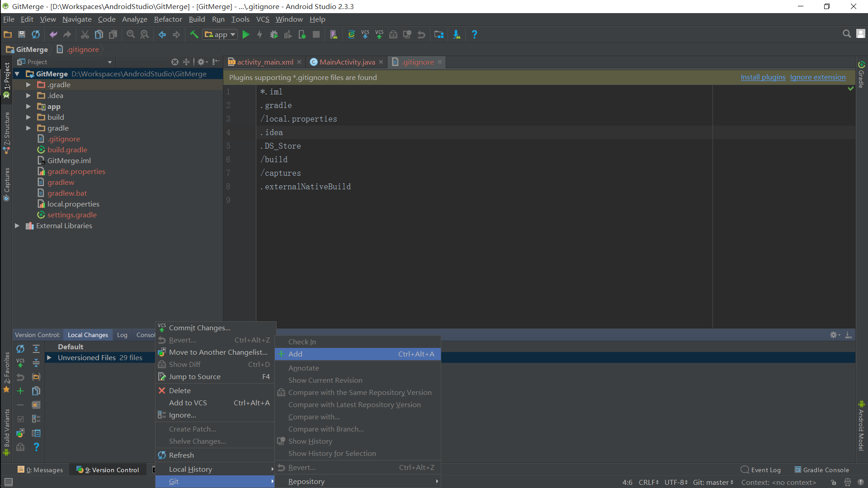Switch to the MainActivity.java tab
The width and height of the screenshot is (868, 488).
pyautogui.click(x=347, y=62)
